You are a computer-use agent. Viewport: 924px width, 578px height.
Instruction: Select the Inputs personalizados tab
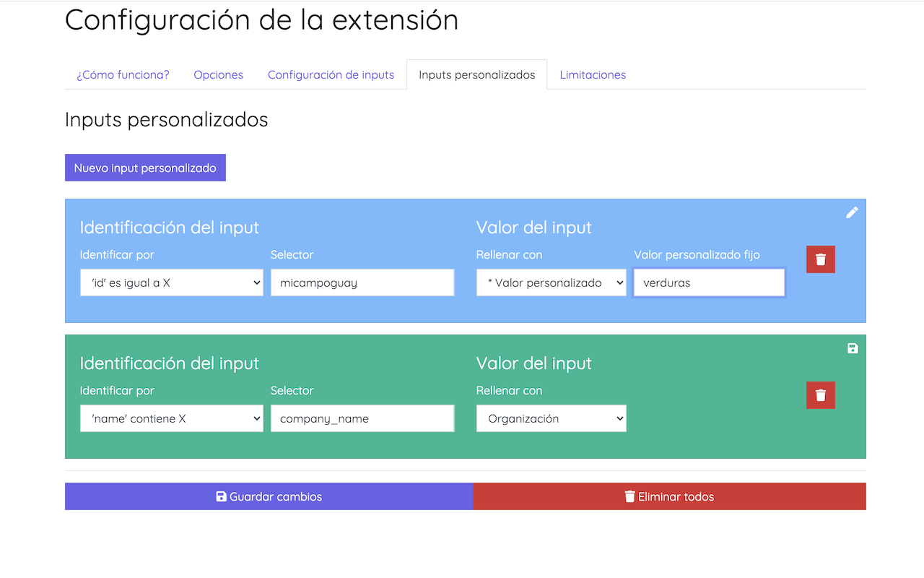[x=477, y=74]
